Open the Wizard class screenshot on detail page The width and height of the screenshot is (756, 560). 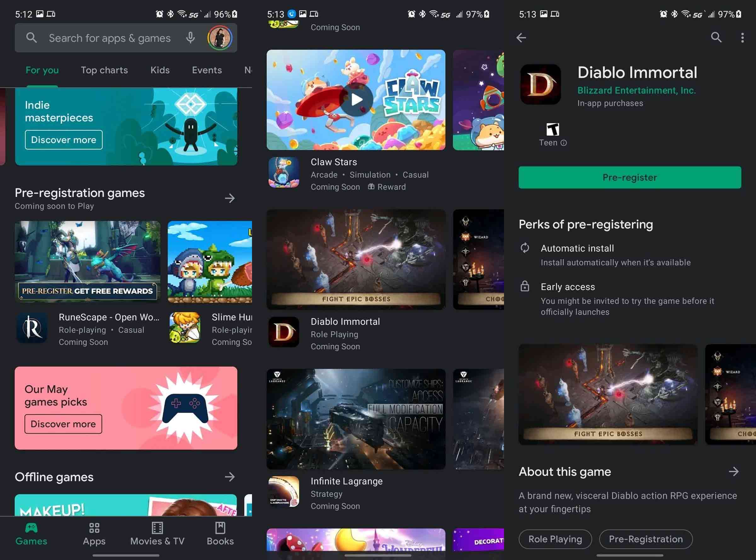[730, 395]
